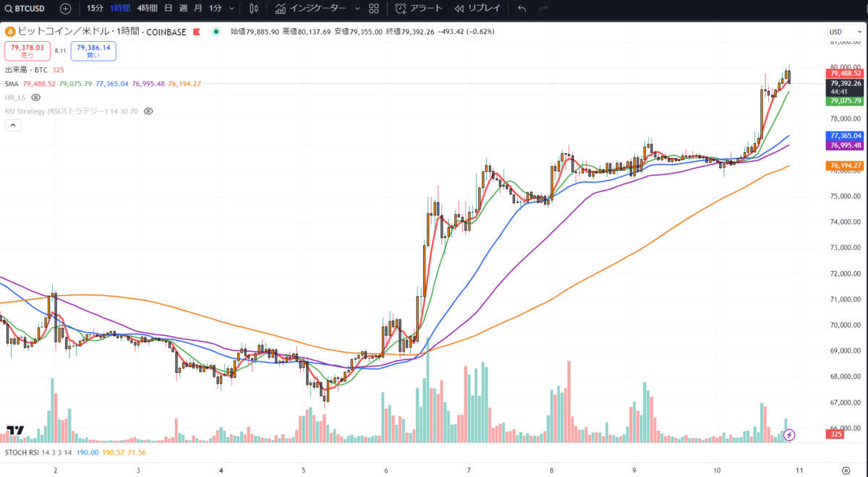This screenshot has height=477, width=868.
Task: Select the 週 weekly timeframe
Action: [x=184, y=8]
